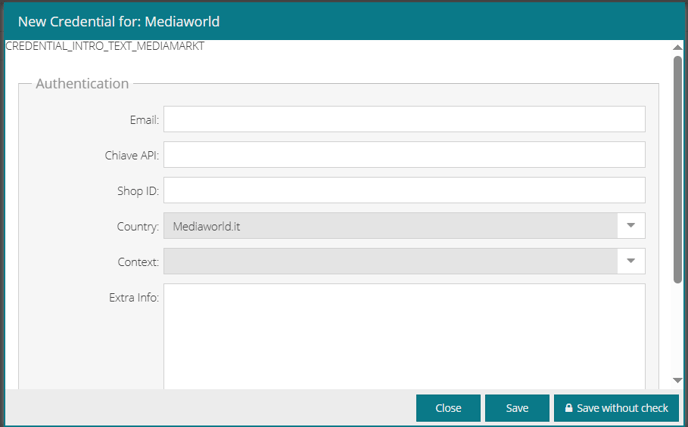This screenshot has height=427, width=688.
Task: Click the Shop ID: label
Action: pyautogui.click(x=138, y=191)
